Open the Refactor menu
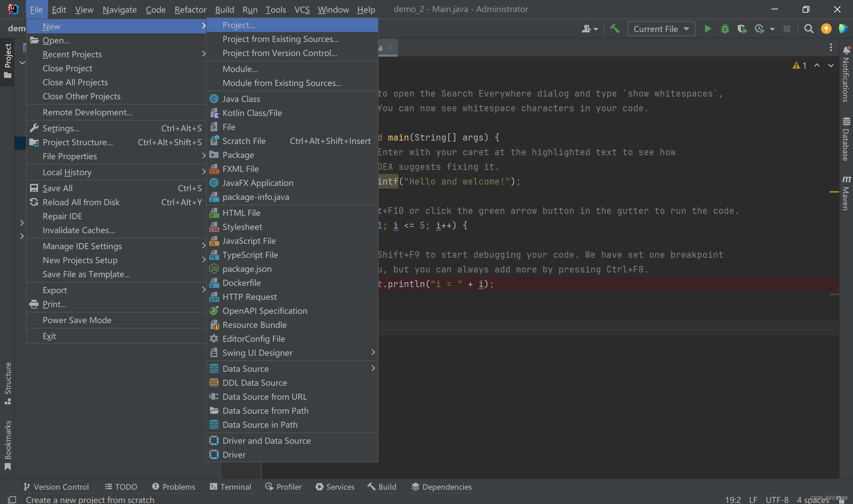Image resolution: width=853 pixels, height=504 pixels. click(x=190, y=10)
